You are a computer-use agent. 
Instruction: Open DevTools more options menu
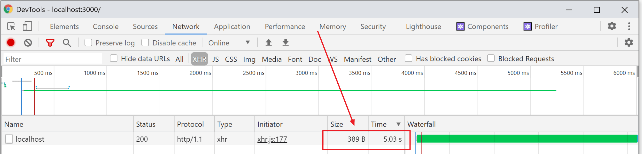[629, 26]
